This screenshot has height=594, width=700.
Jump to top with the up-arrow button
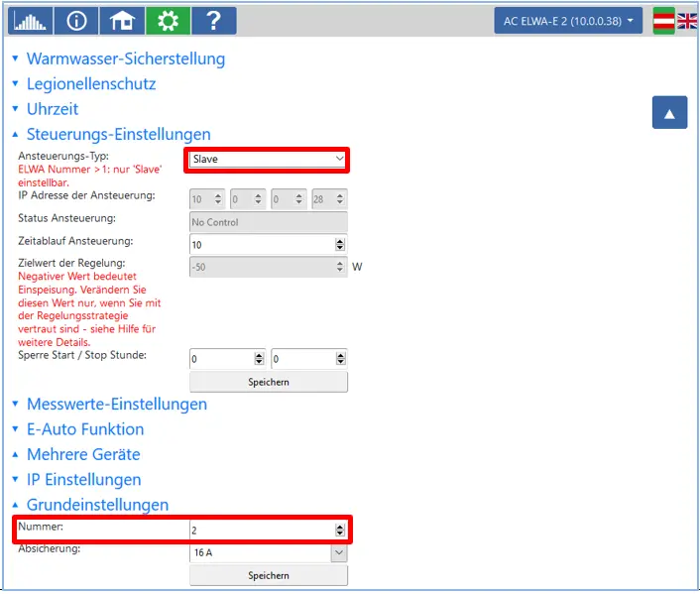669,112
